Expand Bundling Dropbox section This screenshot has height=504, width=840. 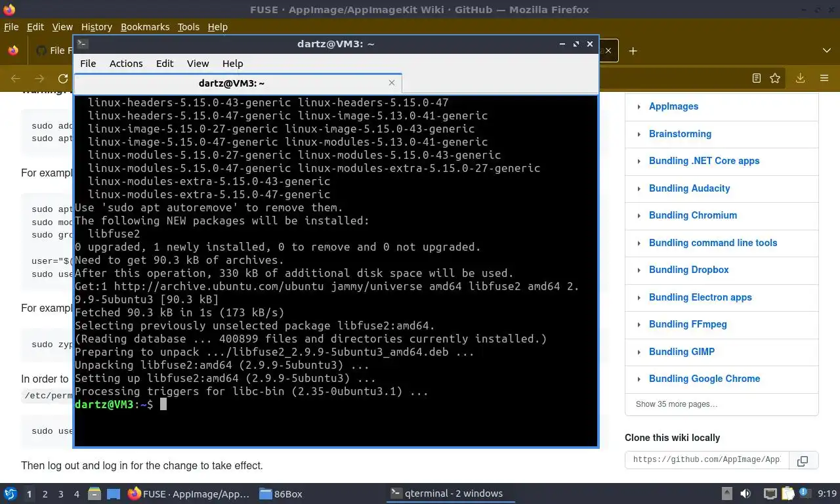click(639, 270)
